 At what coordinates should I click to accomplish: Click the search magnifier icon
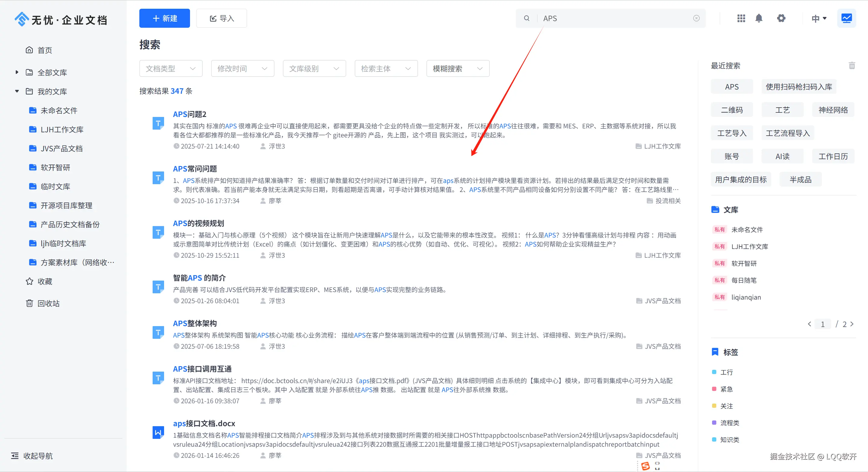point(527,18)
